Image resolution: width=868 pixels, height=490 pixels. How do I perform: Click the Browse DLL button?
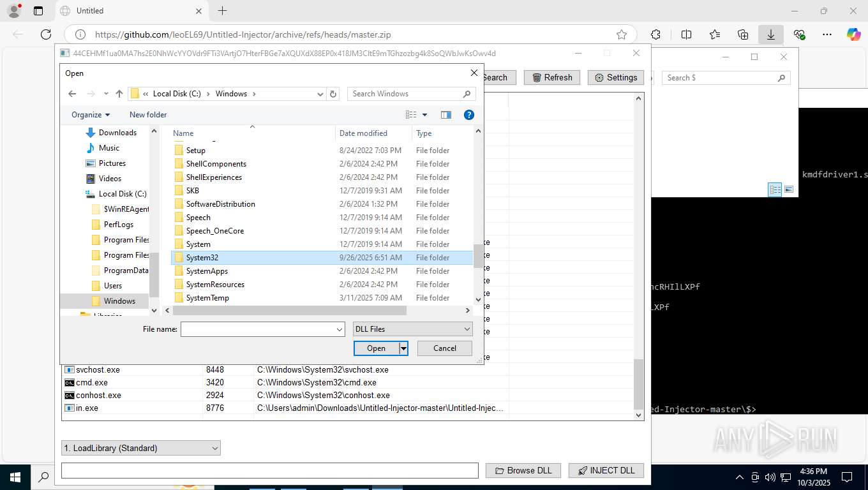[523, 470]
